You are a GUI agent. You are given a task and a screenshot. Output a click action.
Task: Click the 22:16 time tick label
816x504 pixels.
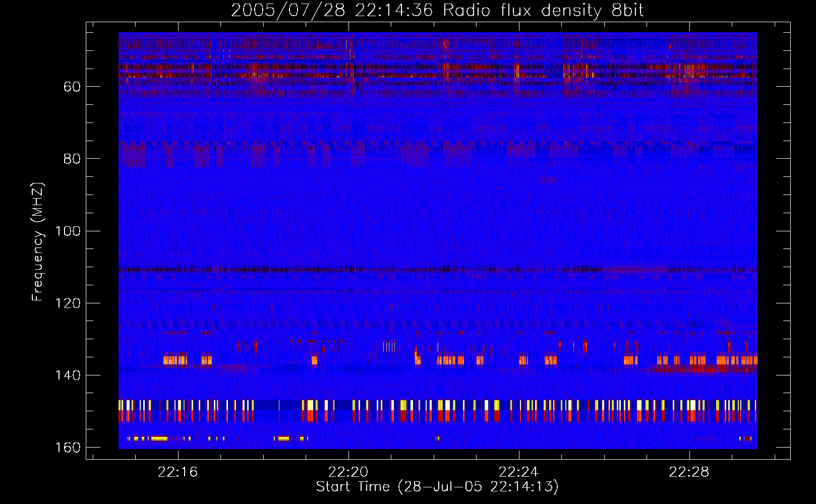178,472
